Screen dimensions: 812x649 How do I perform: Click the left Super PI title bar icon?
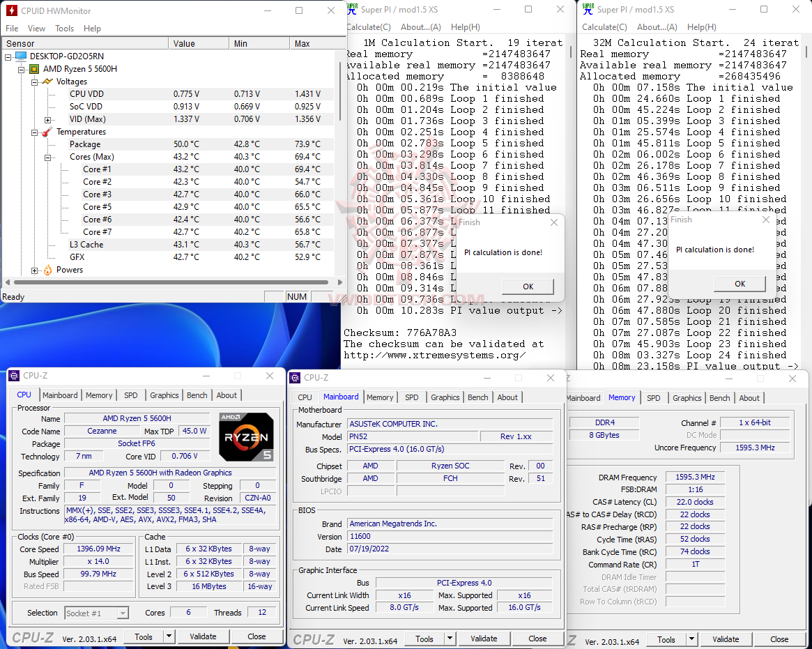point(352,9)
